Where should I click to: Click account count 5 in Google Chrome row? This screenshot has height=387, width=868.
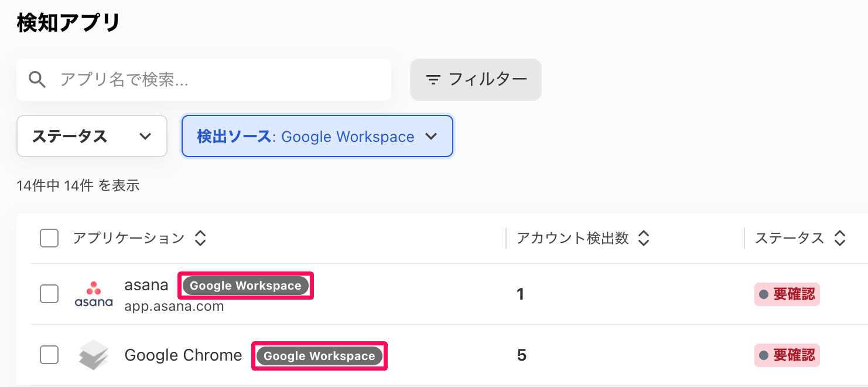point(521,355)
